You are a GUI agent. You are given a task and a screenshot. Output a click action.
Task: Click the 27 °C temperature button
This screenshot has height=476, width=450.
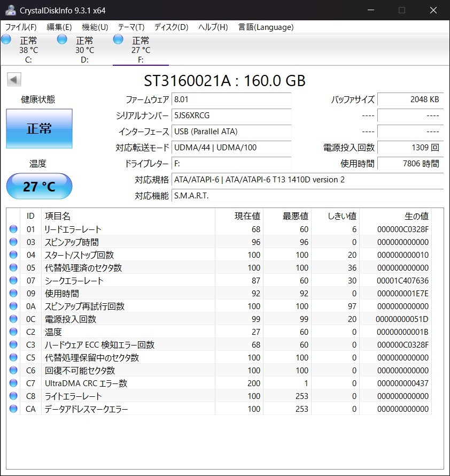39,187
